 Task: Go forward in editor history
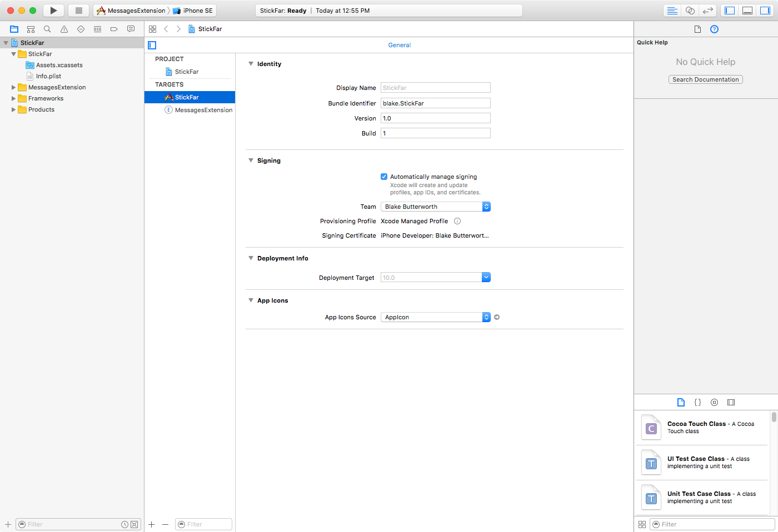(x=178, y=29)
